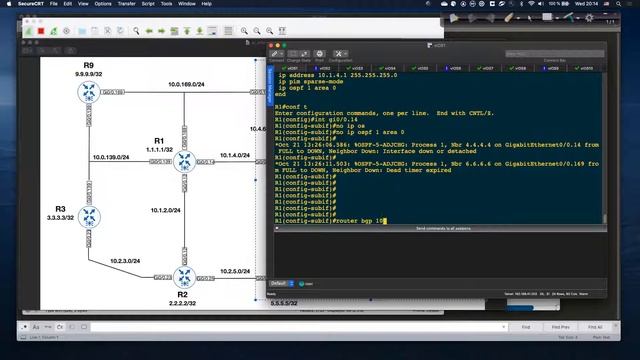Switch to the vIOS7 session tab
This screenshot has width=640, height=360.
tap(485, 68)
